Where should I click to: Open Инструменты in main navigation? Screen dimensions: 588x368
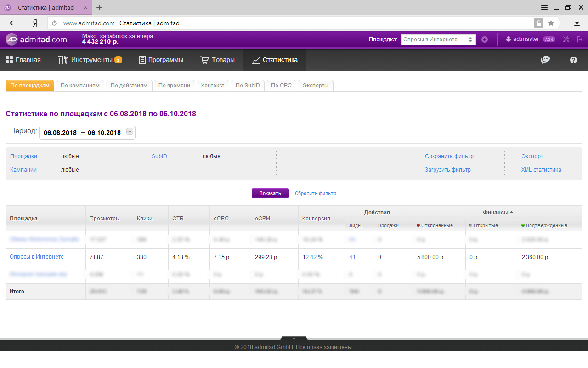90,60
